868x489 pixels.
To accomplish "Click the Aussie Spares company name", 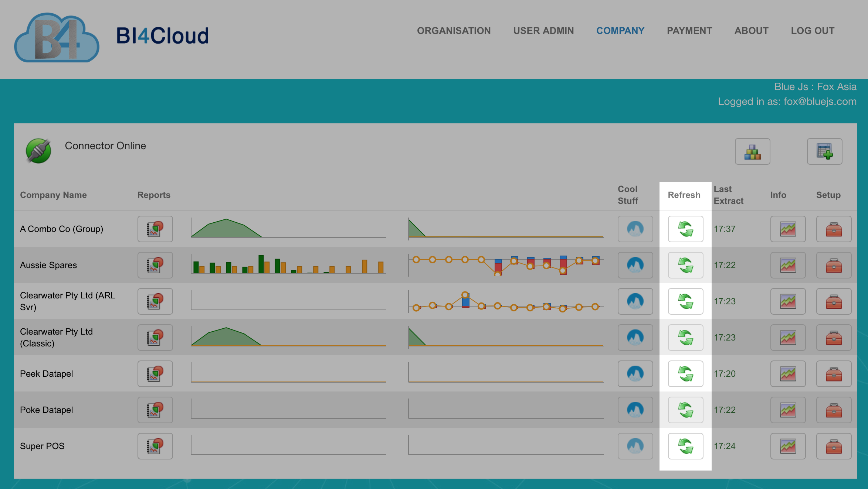I will 48,265.
